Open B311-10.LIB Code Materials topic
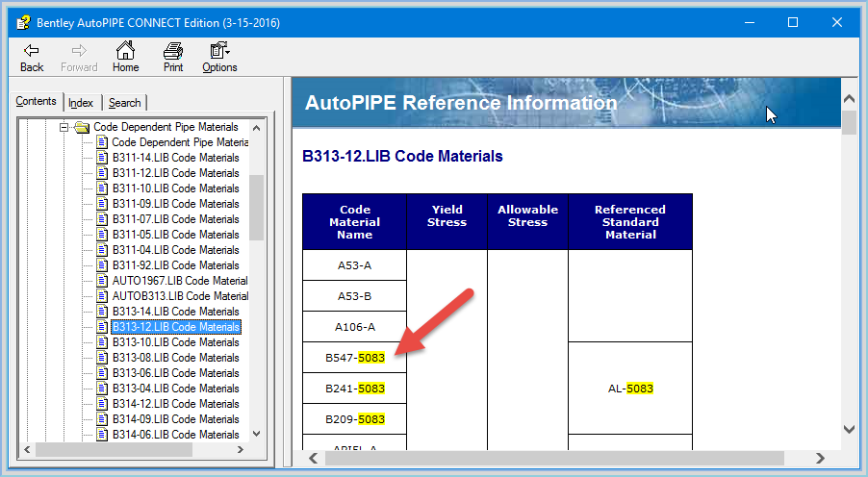The width and height of the screenshot is (868, 477). 175,188
